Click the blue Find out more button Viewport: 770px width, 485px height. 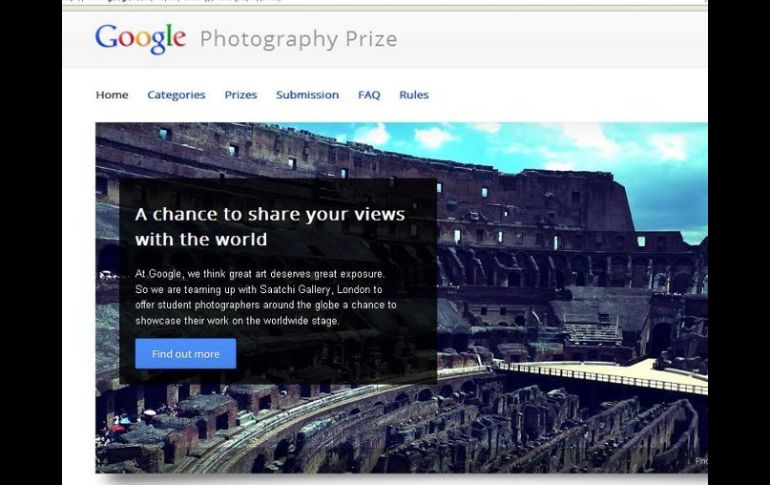tap(186, 353)
